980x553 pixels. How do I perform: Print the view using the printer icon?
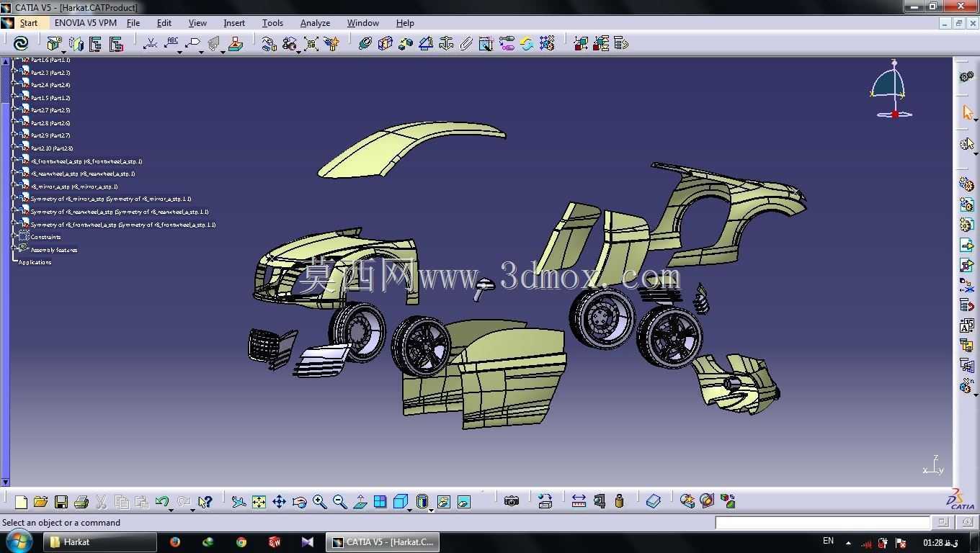pos(81,502)
